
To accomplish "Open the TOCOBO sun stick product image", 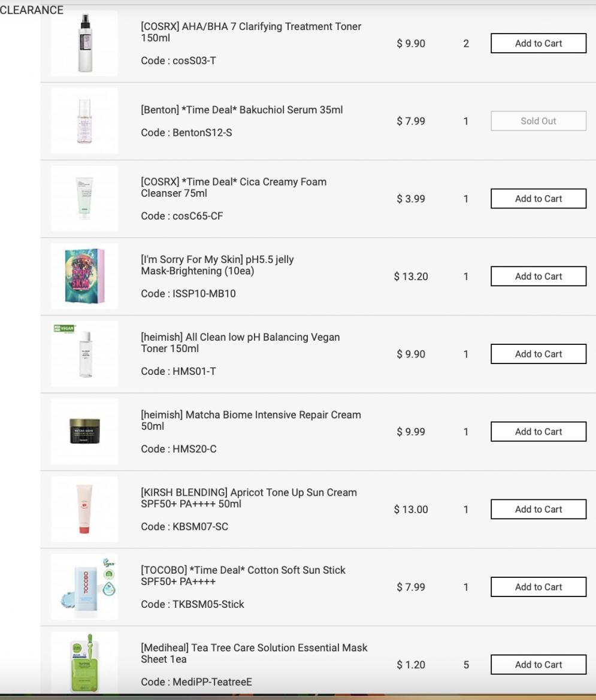I will [x=84, y=587].
